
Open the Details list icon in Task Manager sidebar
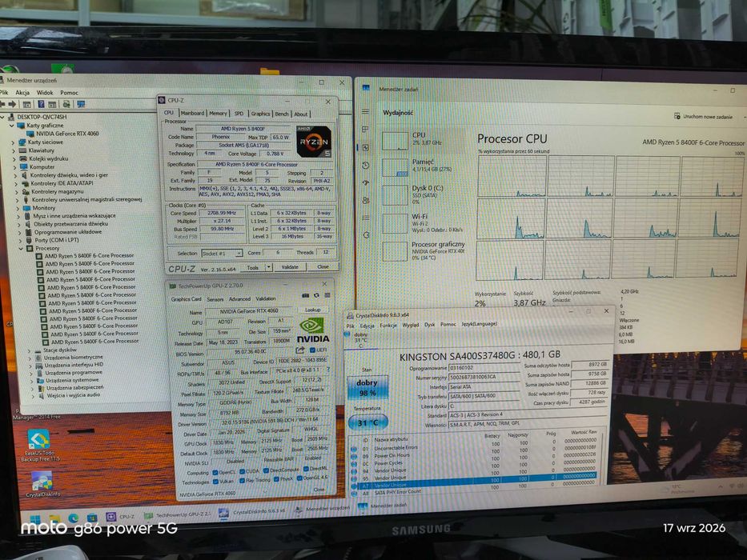[366, 218]
